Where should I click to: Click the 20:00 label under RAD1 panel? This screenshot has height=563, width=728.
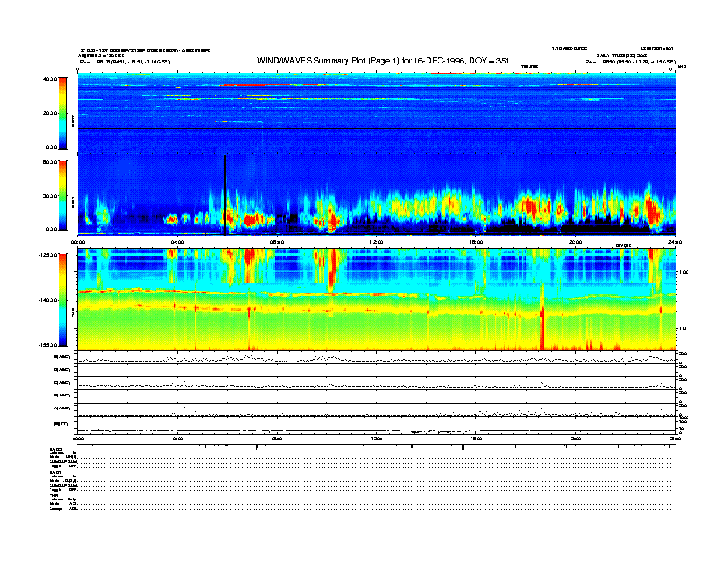point(575,242)
